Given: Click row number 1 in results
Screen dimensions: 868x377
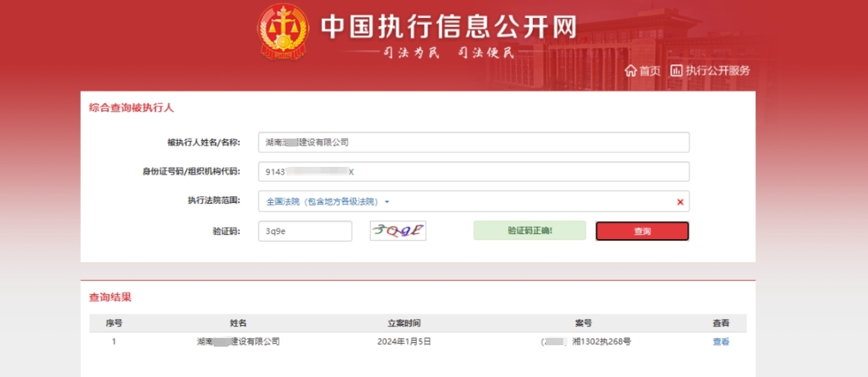Looking at the screenshot, I should (113, 342).
